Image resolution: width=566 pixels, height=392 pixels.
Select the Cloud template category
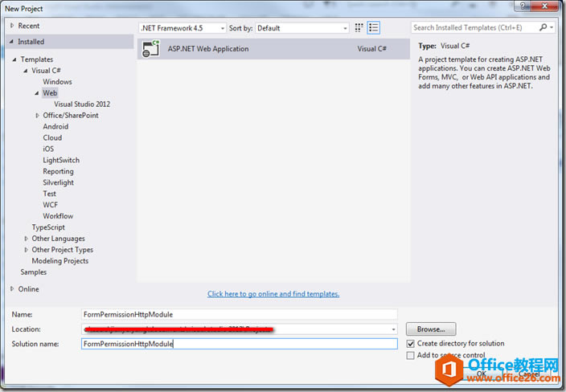[52, 137]
